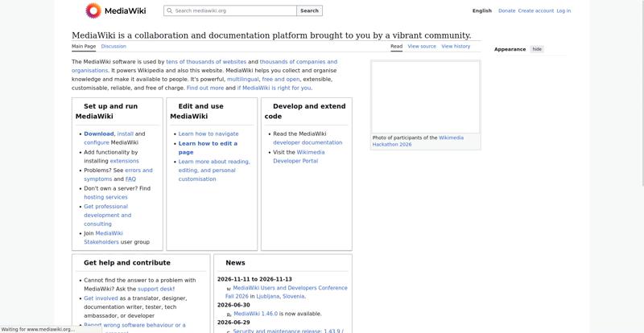The height and width of the screenshot is (333, 644).
Task: Open Learn how to edit a page
Action: [x=208, y=148]
